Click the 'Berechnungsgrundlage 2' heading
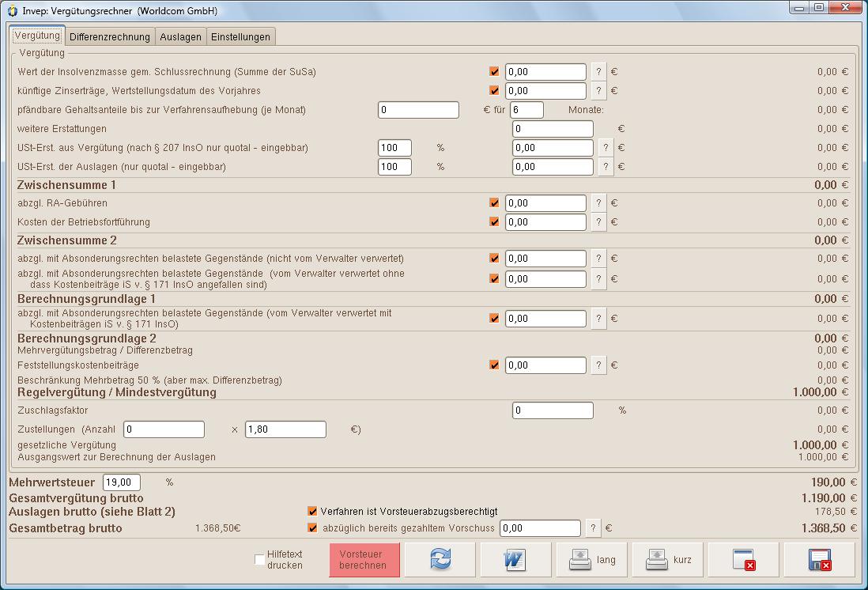This screenshot has width=868, height=590. point(87,338)
